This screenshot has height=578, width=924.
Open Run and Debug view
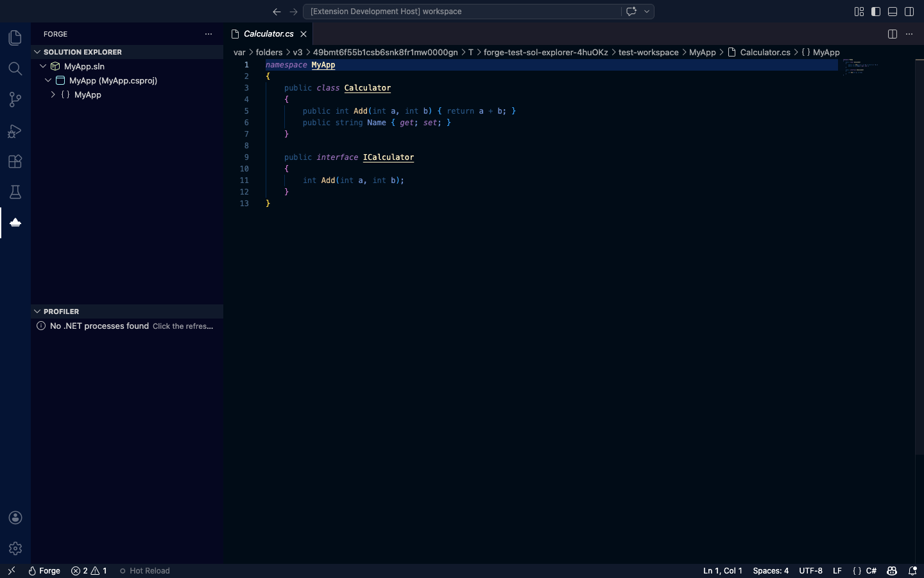pyautogui.click(x=15, y=130)
